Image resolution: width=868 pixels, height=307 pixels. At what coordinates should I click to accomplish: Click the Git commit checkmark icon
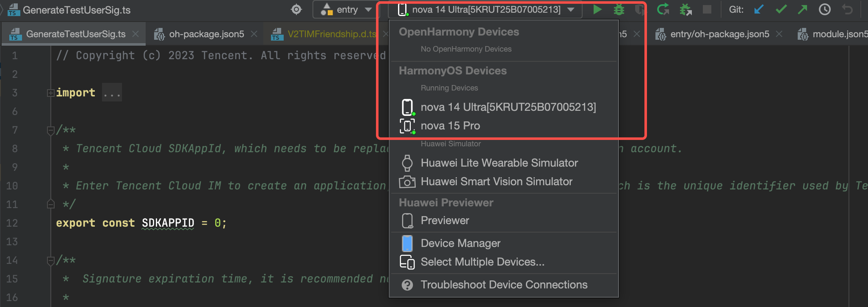(781, 9)
